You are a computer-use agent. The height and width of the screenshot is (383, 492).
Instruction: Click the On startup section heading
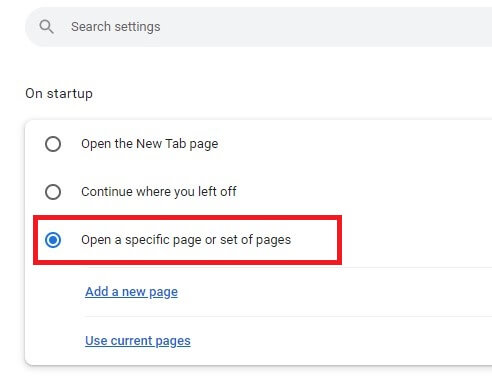click(x=59, y=94)
